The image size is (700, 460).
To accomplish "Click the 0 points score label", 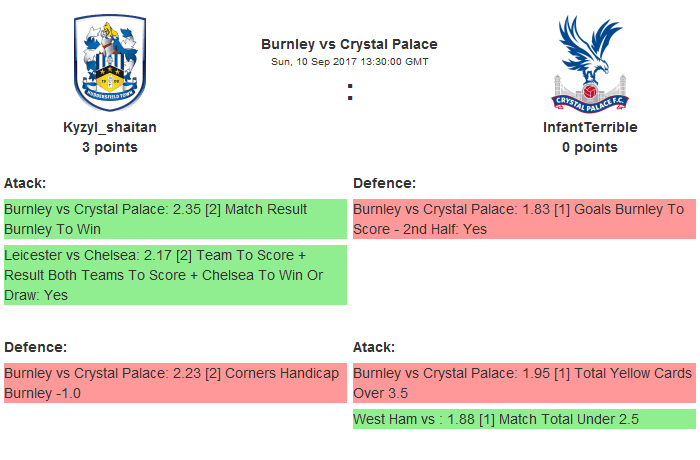I will tap(589, 147).
